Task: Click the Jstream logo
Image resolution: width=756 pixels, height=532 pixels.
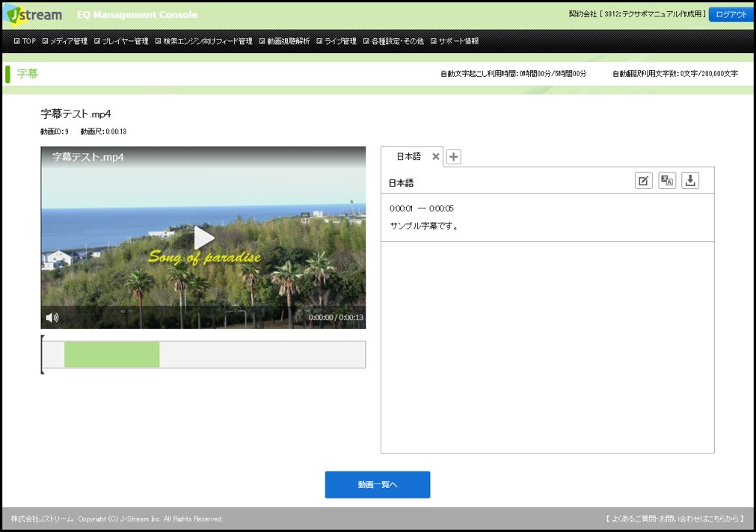Action: tap(34, 15)
